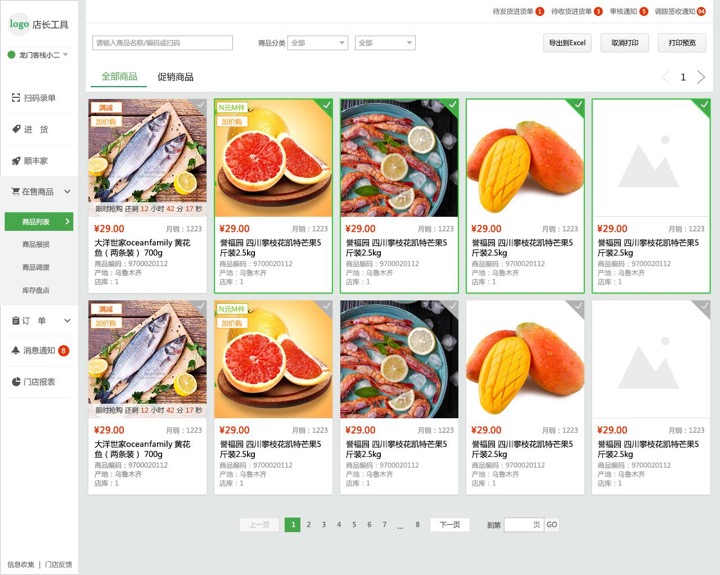
Task: Click the green store status dot
Action: click(11, 55)
